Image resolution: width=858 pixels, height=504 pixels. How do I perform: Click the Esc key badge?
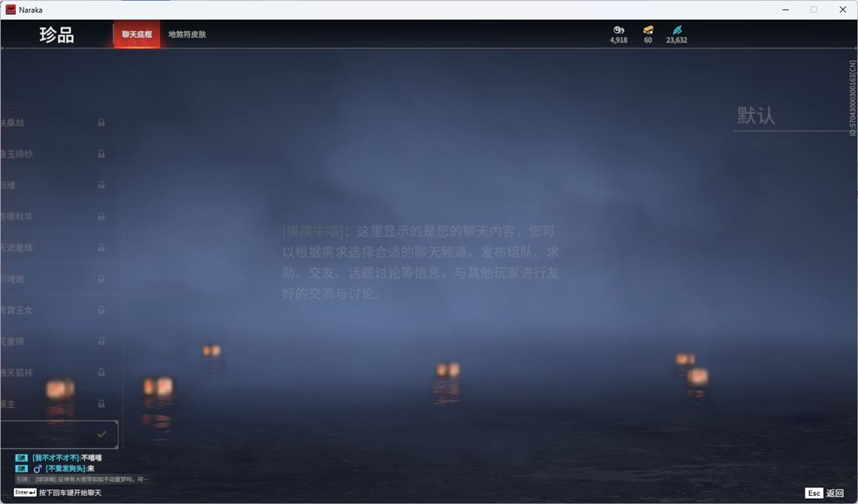(x=814, y=493)
